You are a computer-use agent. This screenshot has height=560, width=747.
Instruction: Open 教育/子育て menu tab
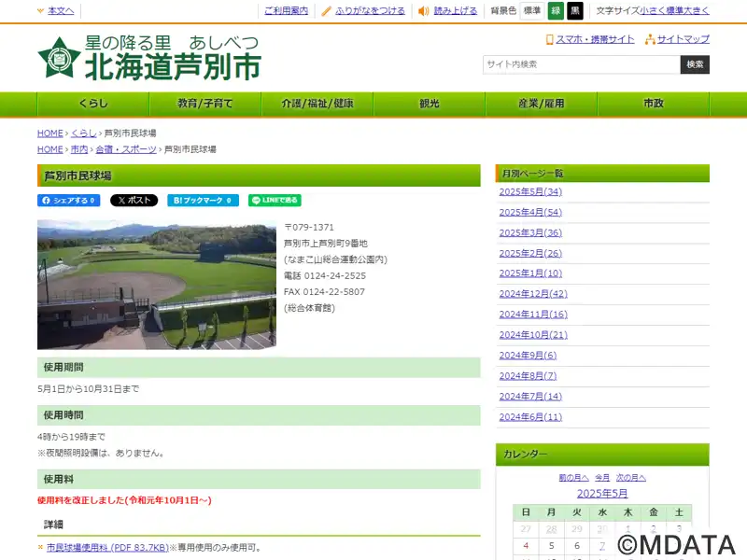tap(205, 104)
